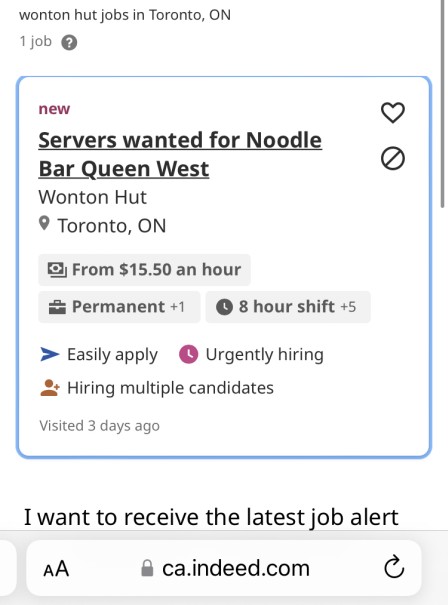Viewport: 448px width, 605px height.
Task: Reload the page with the refresh icon
Action: click(x=394, y=567)
